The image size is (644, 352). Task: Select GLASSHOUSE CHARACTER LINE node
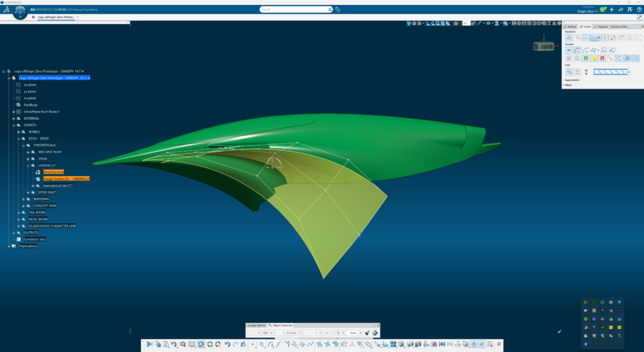52,226
